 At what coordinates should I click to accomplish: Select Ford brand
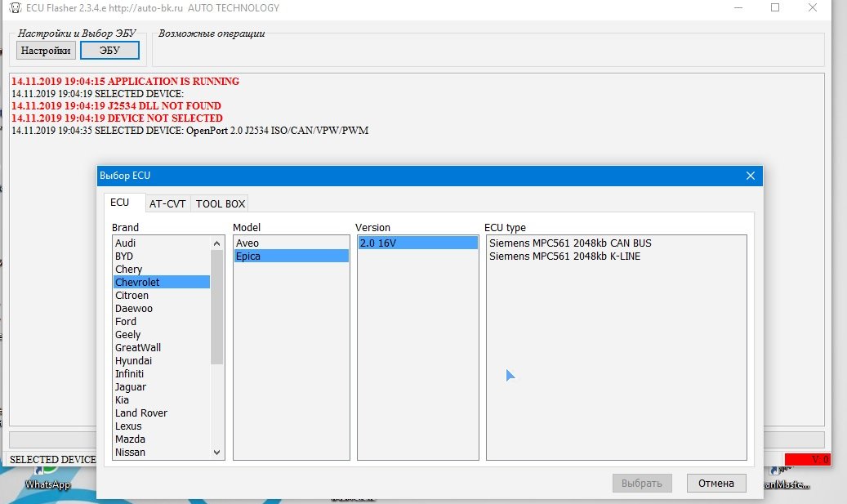pyautogui.click(x=162, y=321)
